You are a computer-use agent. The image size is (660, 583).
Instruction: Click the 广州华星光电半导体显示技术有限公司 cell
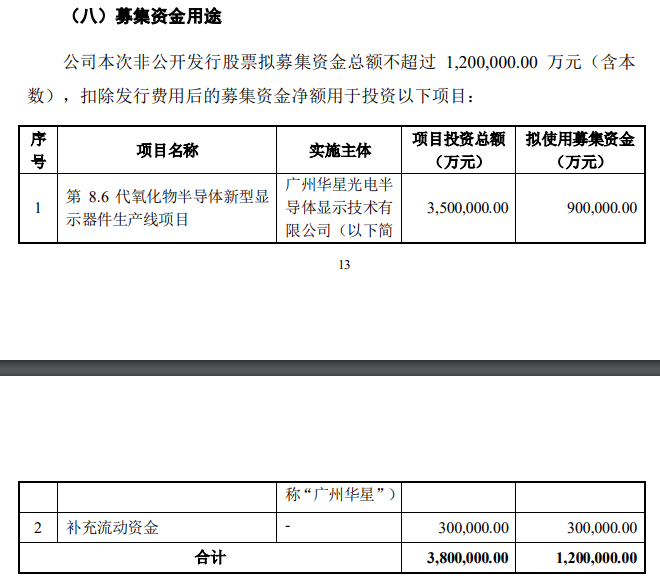tap(339, 208)
